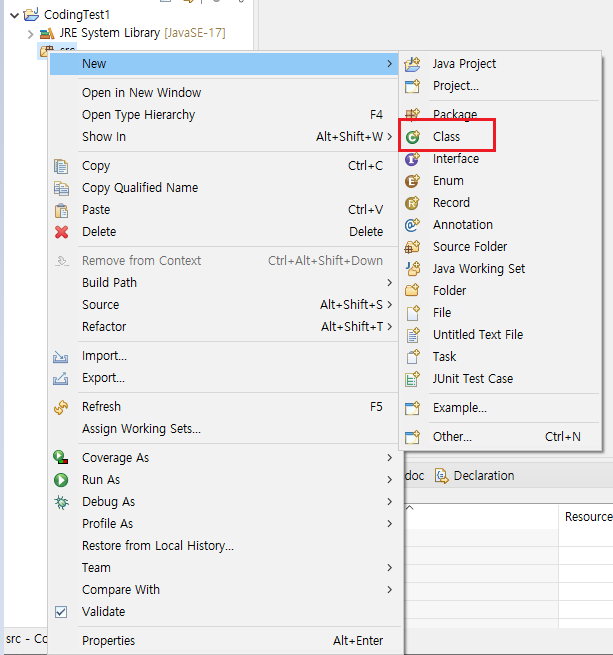Choose Open in New Window
Image resolution: width=613 pixels, height=655 pixels.
point(224,93)
